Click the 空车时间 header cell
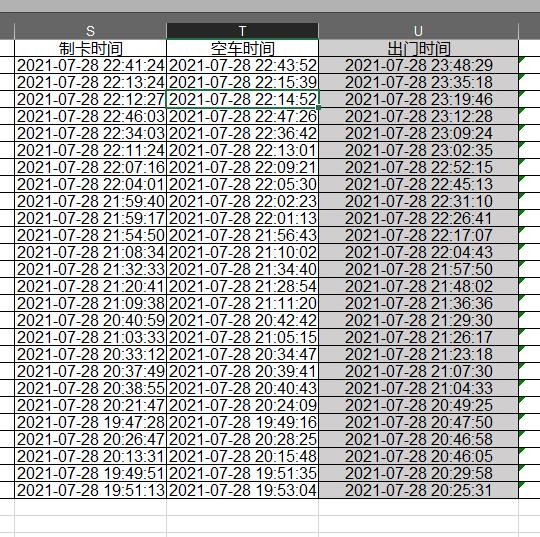 pos(242,48)
